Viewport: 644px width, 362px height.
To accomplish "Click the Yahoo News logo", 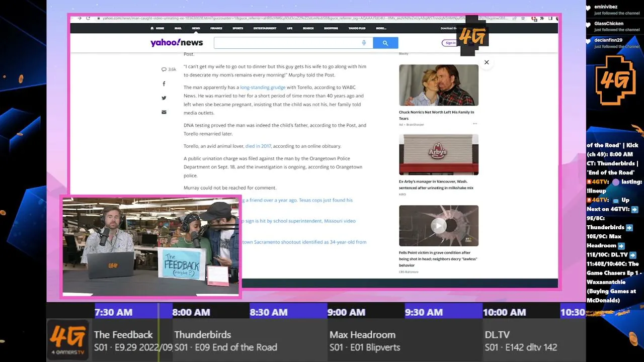I will (x=177, y=43).
